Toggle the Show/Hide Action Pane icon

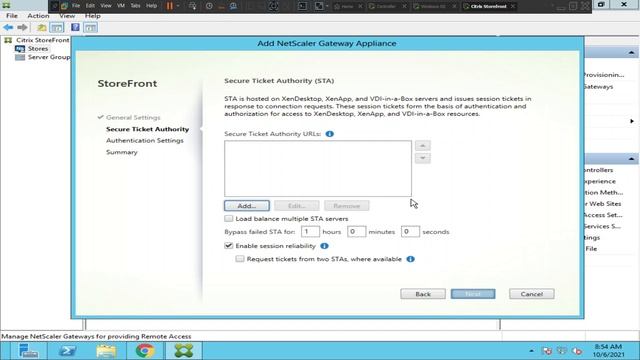click(x=91, y=27)
